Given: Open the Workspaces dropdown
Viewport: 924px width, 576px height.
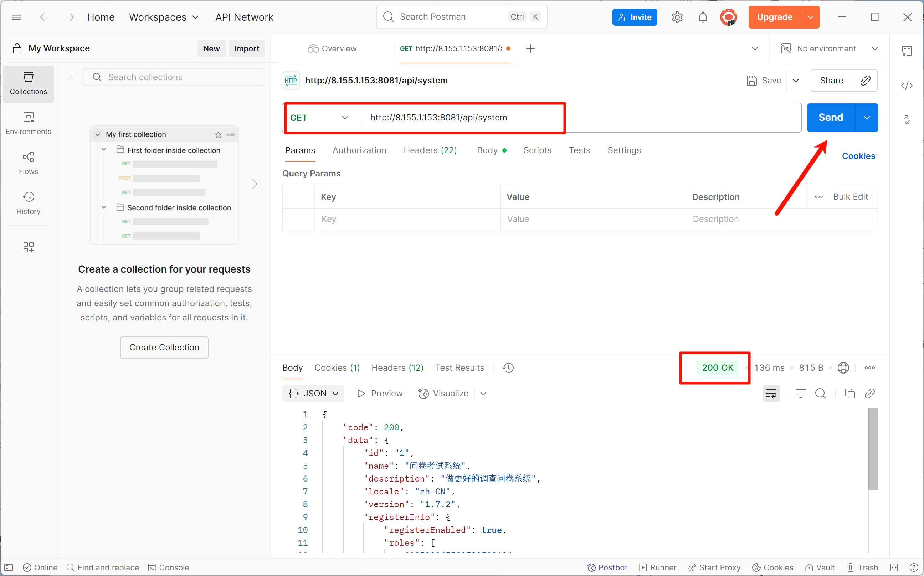Looking at the screenshot, I should coord(164,17).
